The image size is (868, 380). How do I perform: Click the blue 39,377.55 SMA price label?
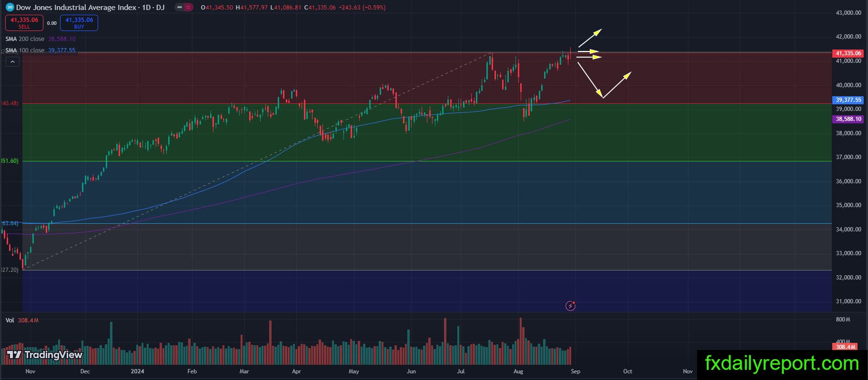(x=848, y=100)
